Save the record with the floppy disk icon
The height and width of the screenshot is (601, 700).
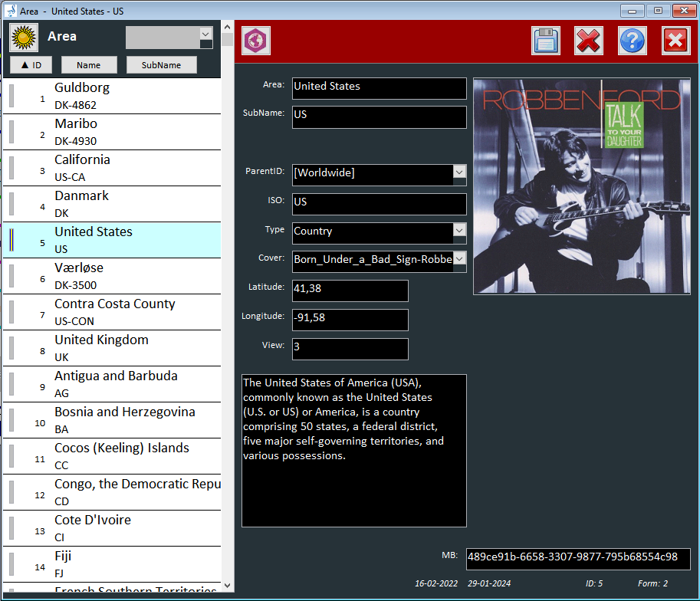pos(545,41)
